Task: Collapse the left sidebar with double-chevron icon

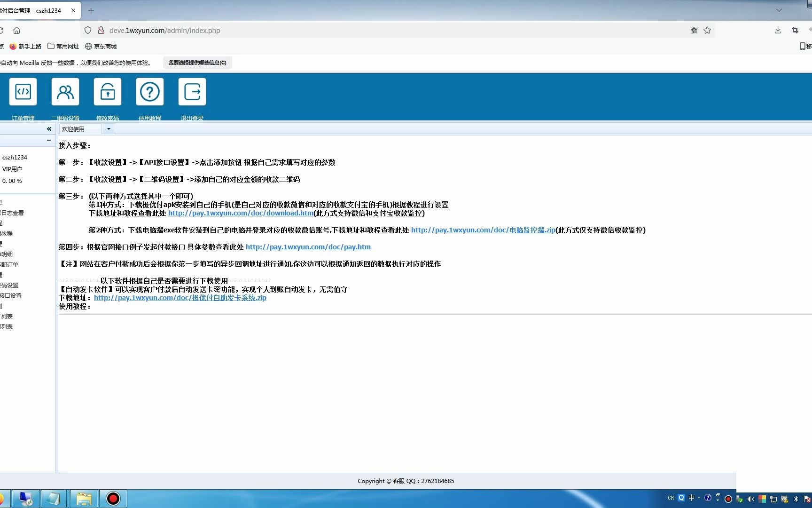Action: [49, 129]
